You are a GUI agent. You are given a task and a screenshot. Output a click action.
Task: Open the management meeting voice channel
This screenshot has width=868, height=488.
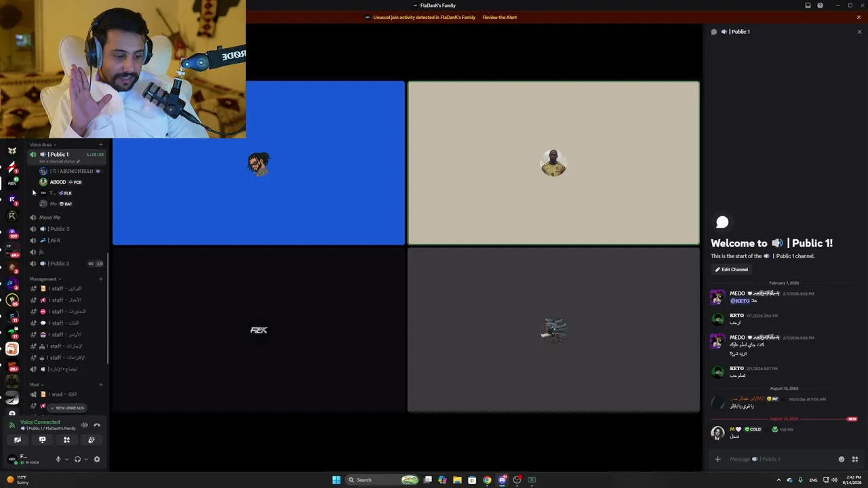tap(67, 369)
